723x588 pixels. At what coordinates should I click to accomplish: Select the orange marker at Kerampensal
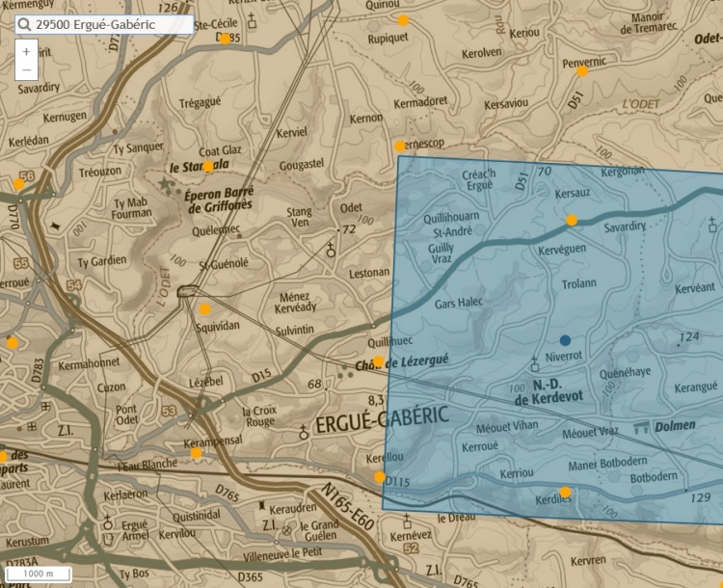pos(196,453)
